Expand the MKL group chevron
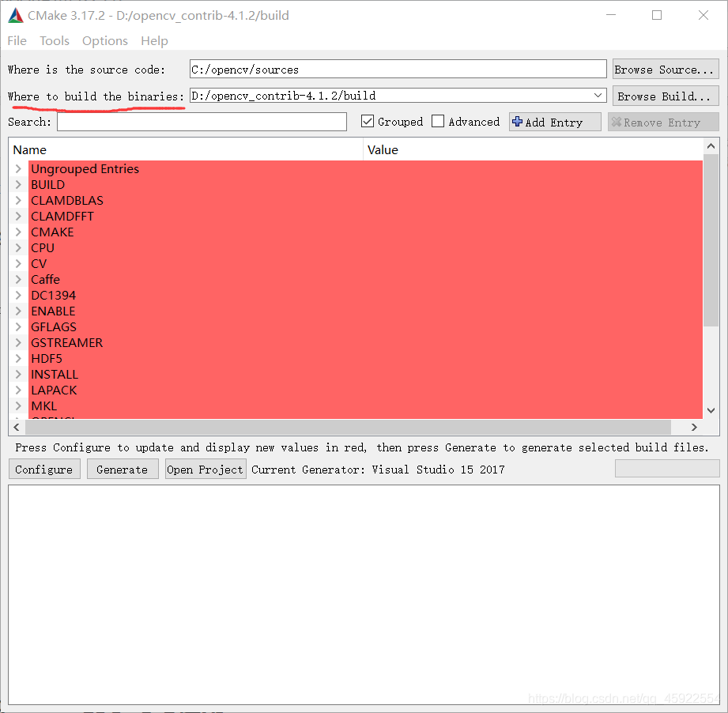 click(18, 406)
